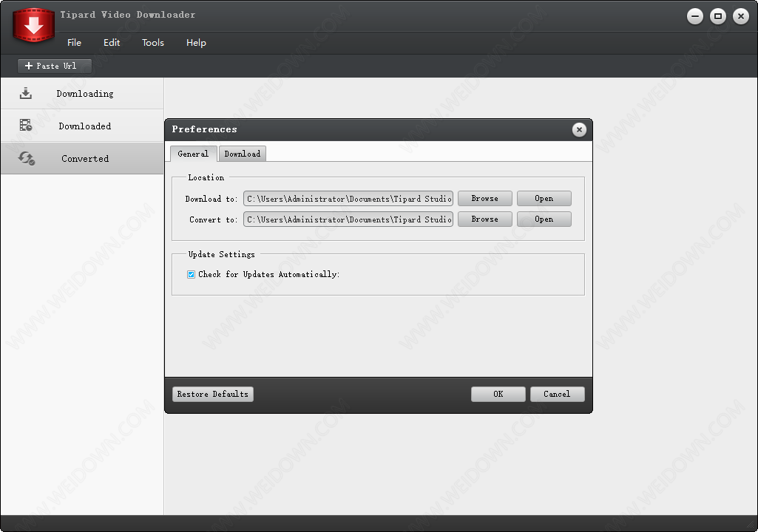Click the Preferences dialog title
The width and height of the screenshot is (758, 532).
tap(205, 129)
